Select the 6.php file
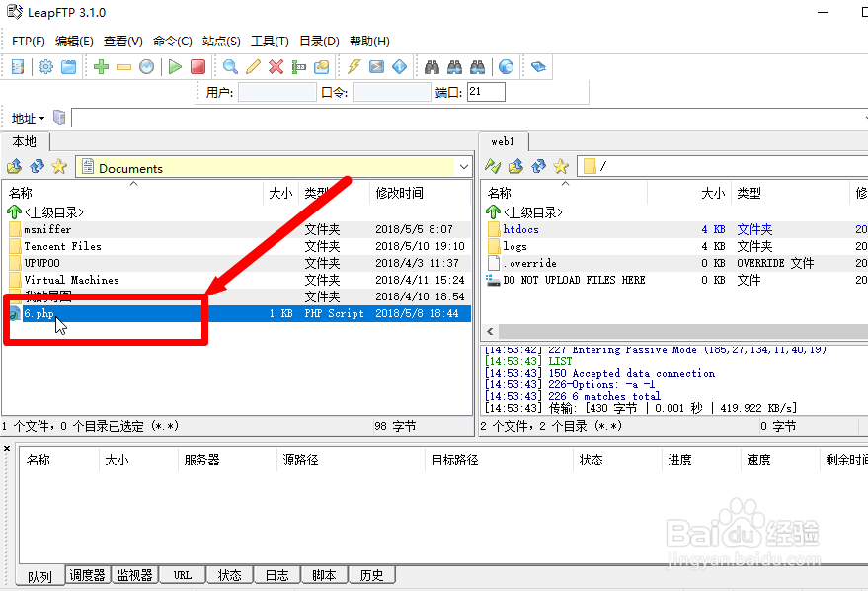The width and height of the screenshot is (868, 591). pyautogui.click(x=39, y=312)
